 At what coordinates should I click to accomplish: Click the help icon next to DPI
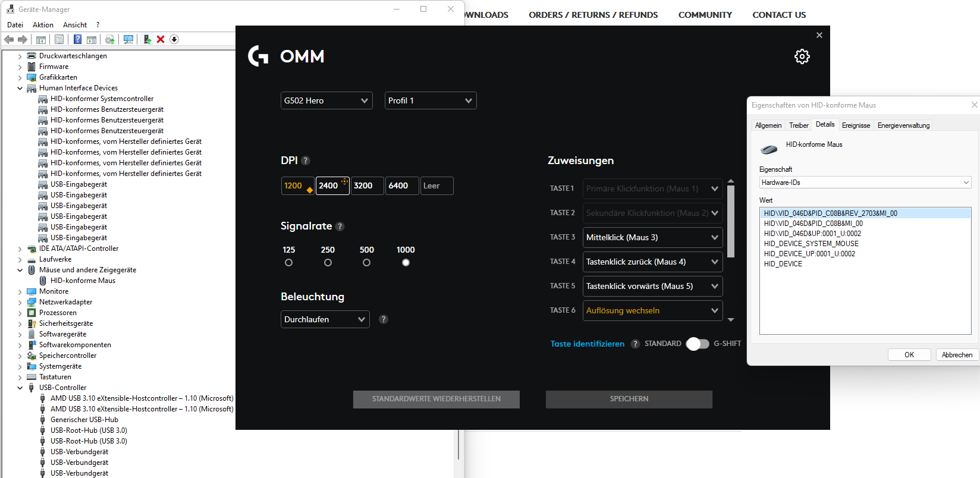click(306, 161)
